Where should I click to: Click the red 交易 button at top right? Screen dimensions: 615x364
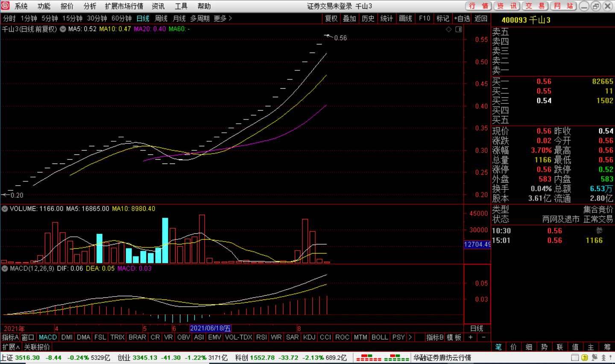pyautogui.click(x=535, y=6)
